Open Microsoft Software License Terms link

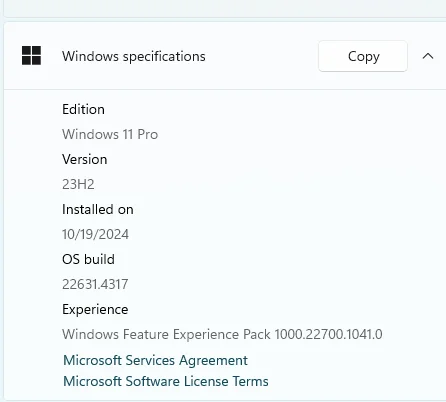click(166, 381)
